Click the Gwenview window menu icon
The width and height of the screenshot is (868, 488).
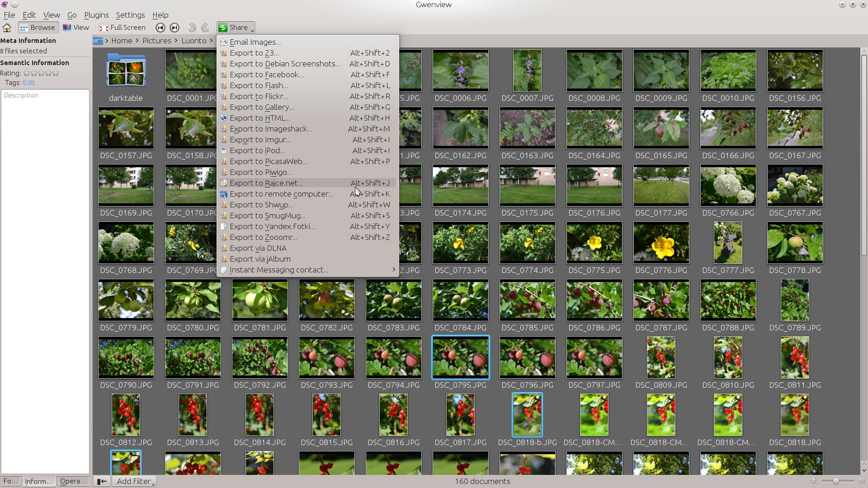[5, 5]
